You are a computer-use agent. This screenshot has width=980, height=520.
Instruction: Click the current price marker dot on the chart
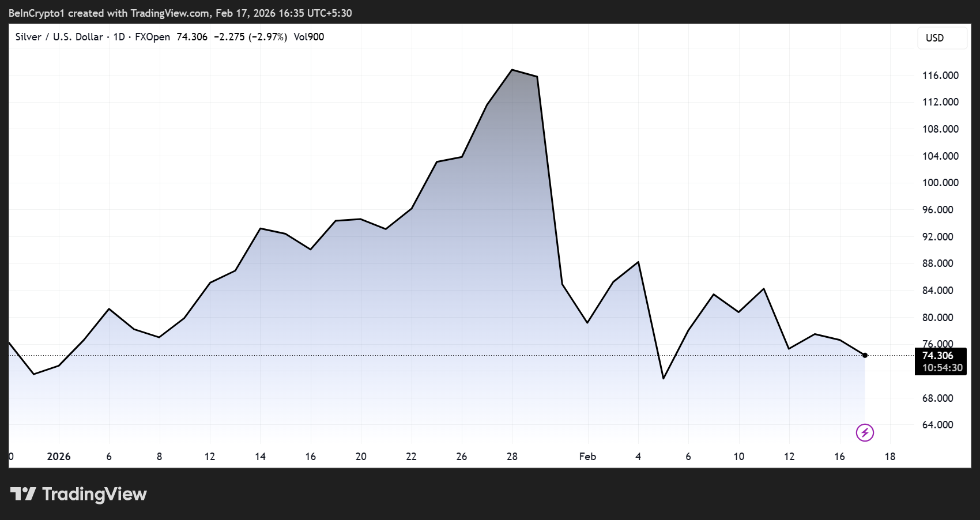tap(864, 355)
